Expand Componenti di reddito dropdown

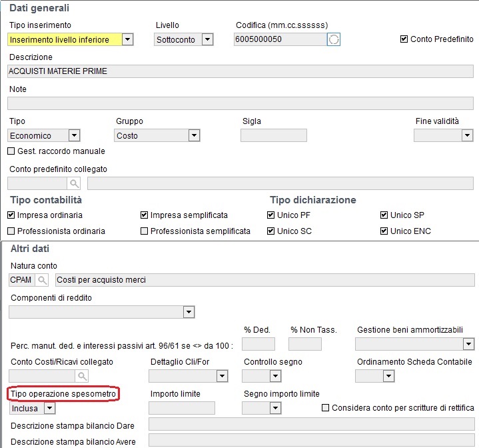(x=189, y=312)
